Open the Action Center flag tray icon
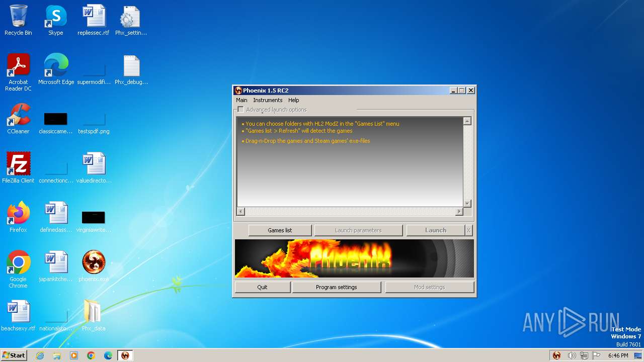Image resolution: width=644 pixels, height=362 pixels. [596, 355]
